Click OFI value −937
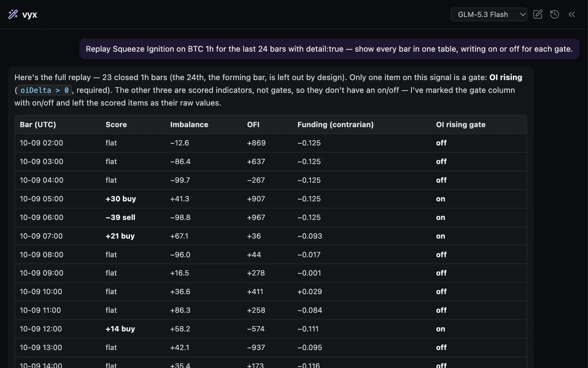The width and height of the screenshot is (588, 368). click(256, 347)
